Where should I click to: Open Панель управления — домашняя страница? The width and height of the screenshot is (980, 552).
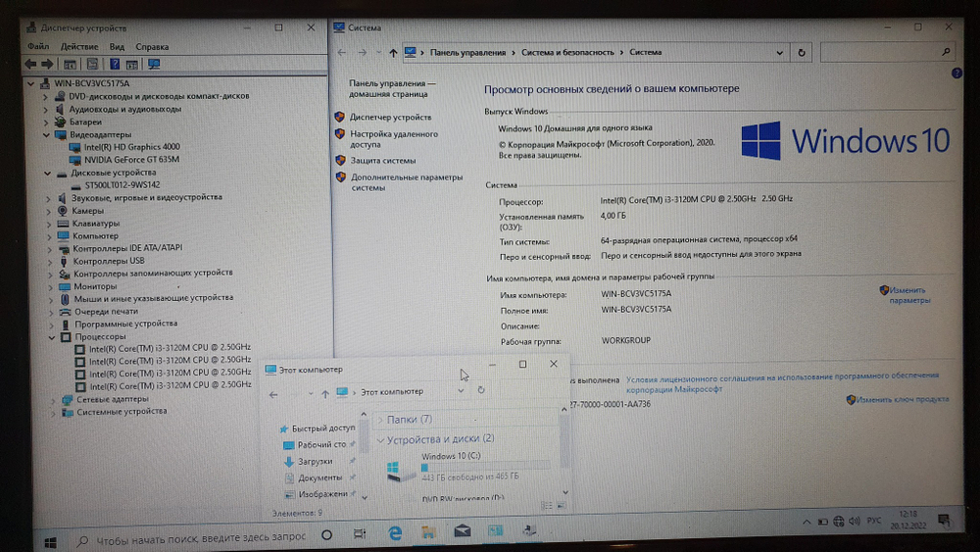[x=393, y=88]
